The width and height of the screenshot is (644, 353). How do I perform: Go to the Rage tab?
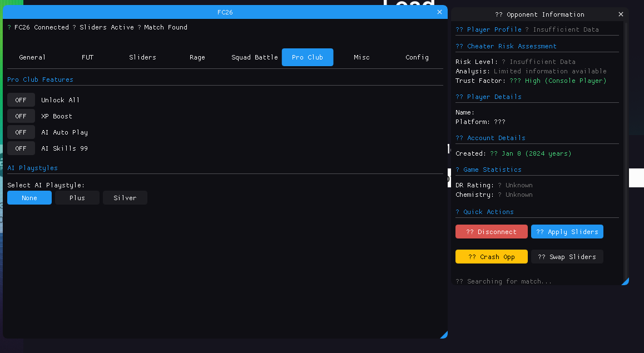[197, 57]
